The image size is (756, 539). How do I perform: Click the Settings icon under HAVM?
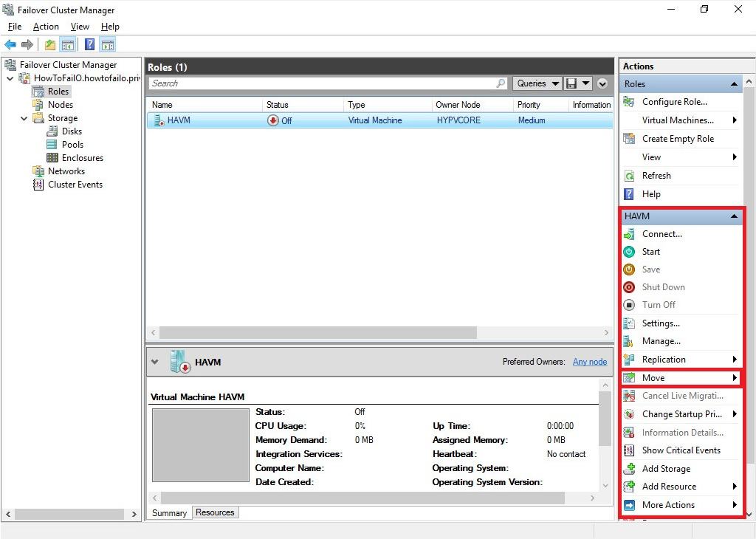point(629,323)
